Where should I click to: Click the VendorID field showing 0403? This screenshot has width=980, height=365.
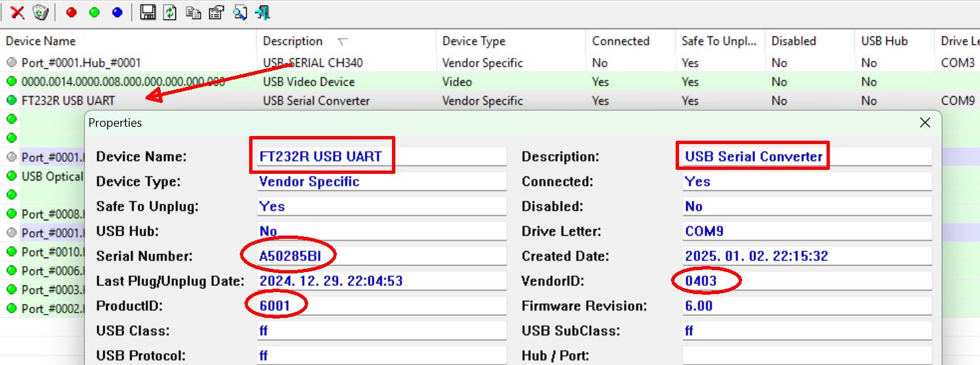coord(807,281)
